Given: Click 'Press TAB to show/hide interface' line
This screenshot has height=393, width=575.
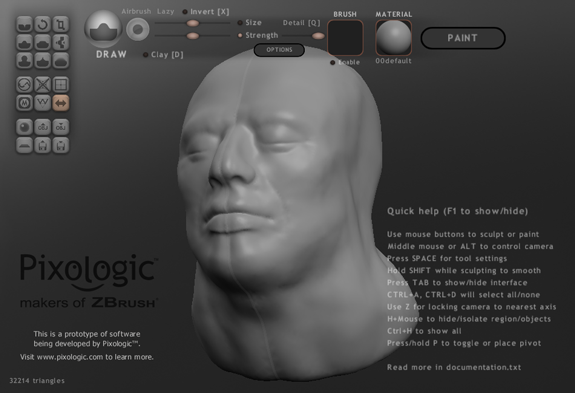Looking at the screenshot, I should (457, 283).
